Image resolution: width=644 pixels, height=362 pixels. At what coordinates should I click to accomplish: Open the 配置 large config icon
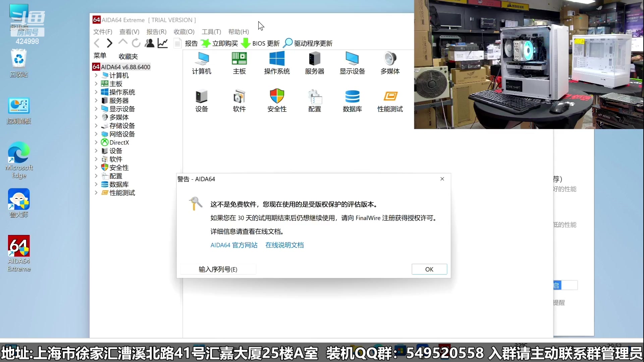[315, 101]
